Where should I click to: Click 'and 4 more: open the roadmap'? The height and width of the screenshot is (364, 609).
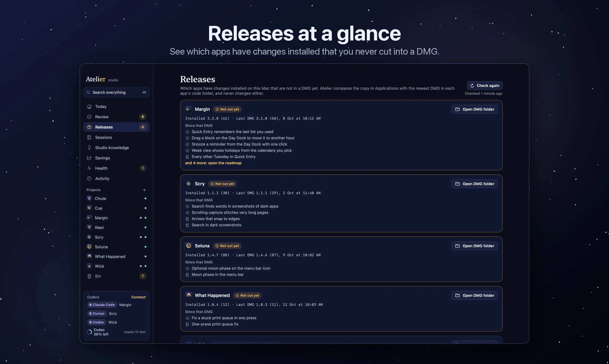click(213, 163)
